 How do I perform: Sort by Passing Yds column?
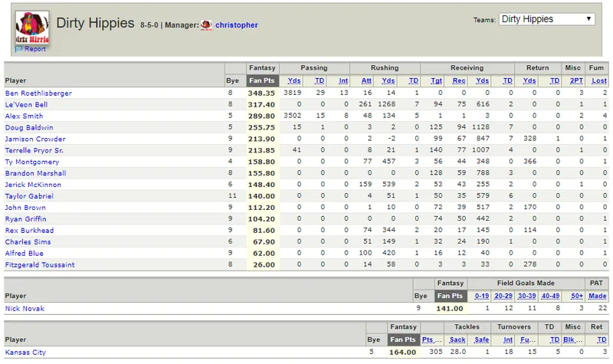coord(294,80)
